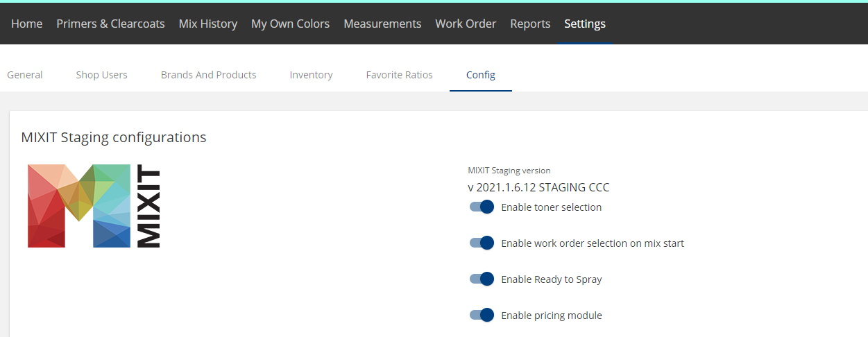Navigate to Work Order
The width and height of the screenshot is (868, 337).
coord(466,24)
